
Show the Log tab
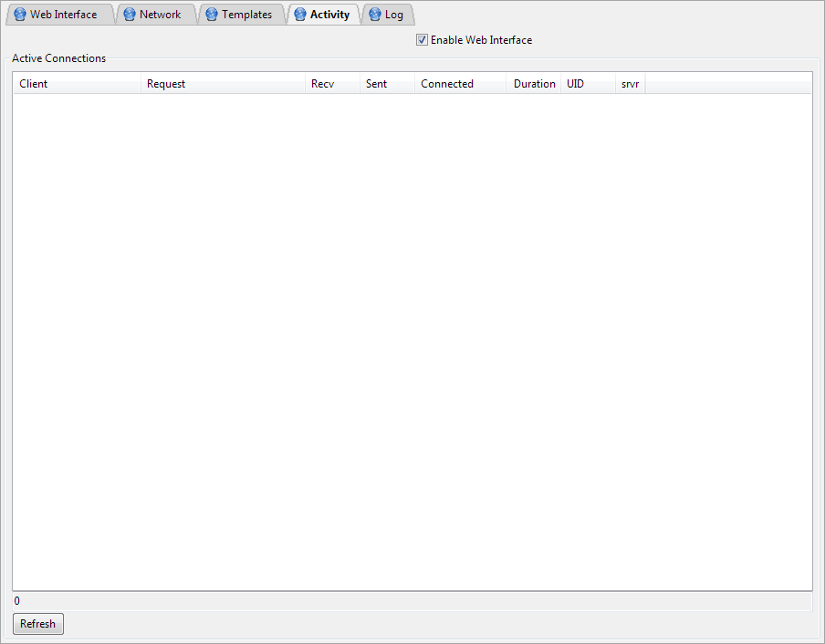[x=393, y=15]
